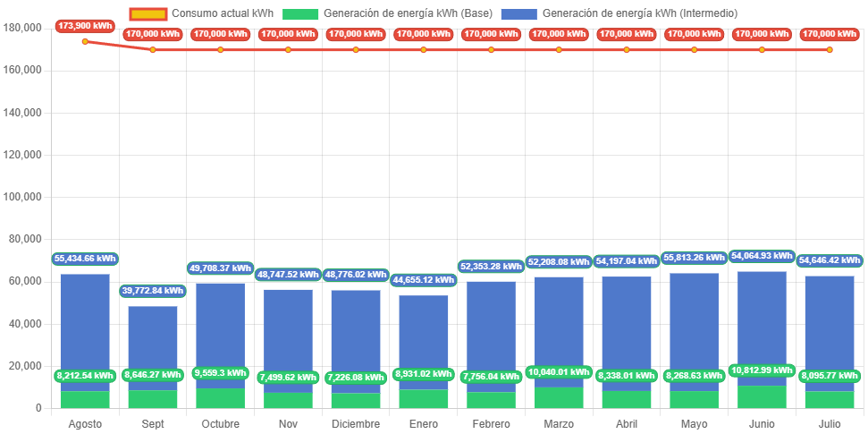Select the blue Intermedio bar for Diciembre
Viewport: 868px width, 434px height.
point(356,336)
